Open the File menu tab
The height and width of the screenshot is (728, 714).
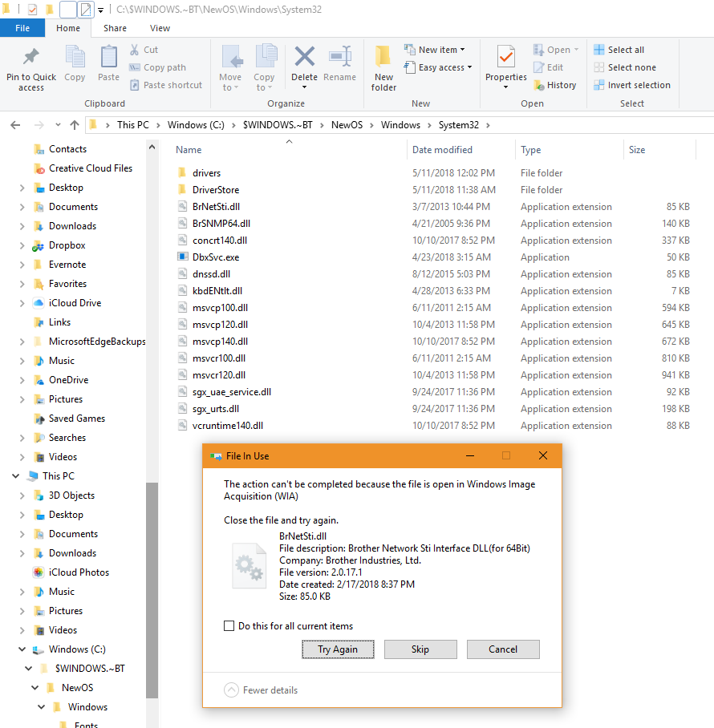coord(22,28)
